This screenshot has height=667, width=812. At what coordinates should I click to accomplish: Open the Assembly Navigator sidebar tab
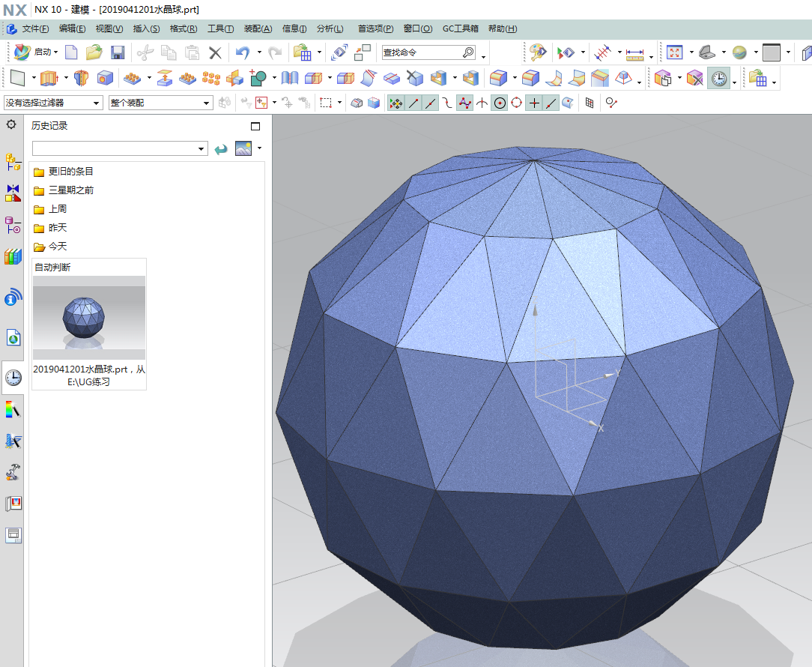pos(13,162)
